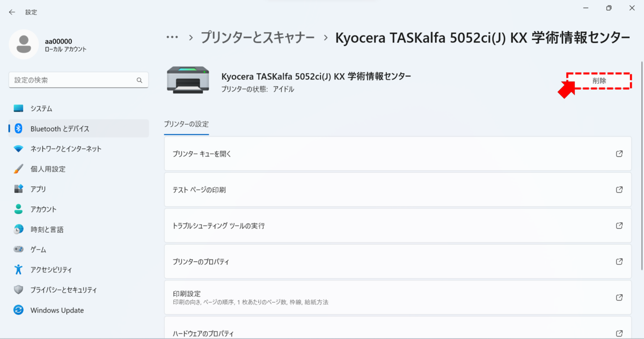
Task: Click the アプリ icon in sidebar
Action: (x=19, y=189)
